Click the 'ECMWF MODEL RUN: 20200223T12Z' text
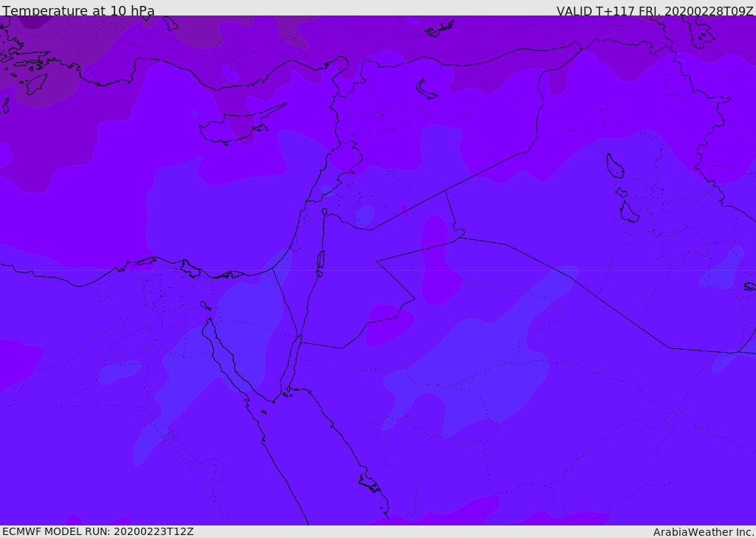 [98, 532]
